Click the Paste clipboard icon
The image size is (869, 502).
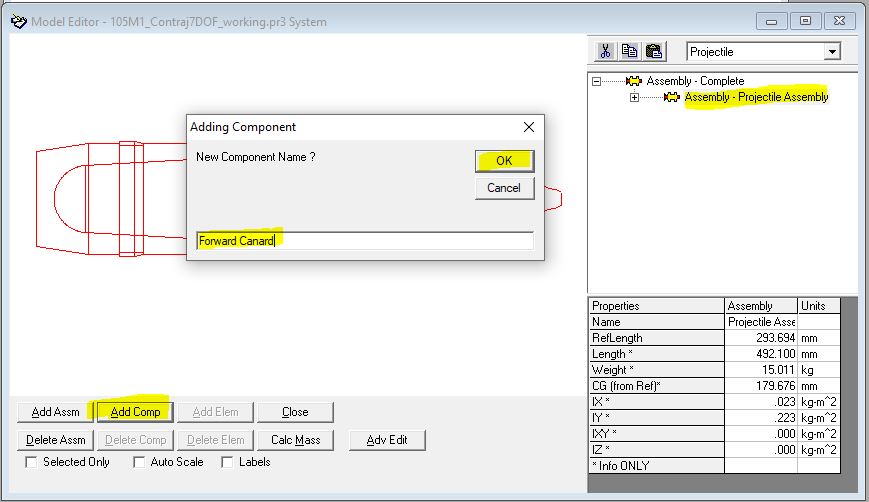coord(653,51)
